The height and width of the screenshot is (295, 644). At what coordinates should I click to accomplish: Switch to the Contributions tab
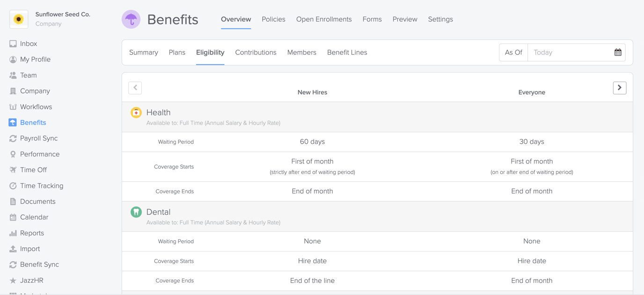pyautogui.click(x=256, y=52)
